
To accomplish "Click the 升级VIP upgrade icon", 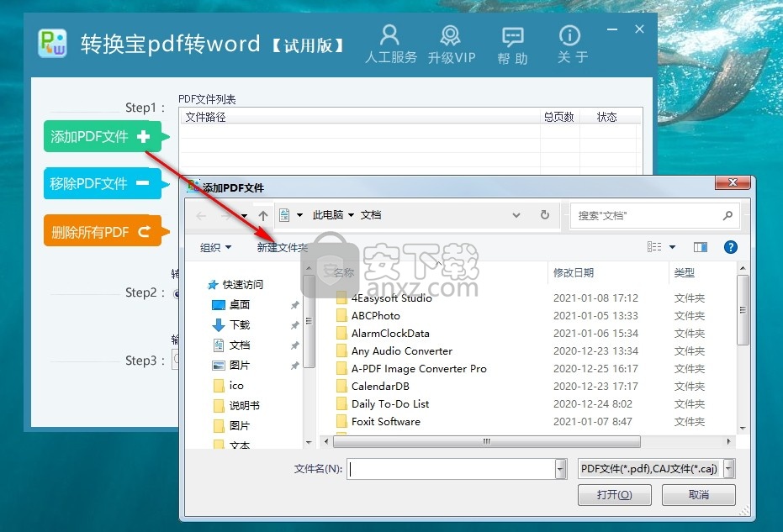I will (x=451, y=44).
